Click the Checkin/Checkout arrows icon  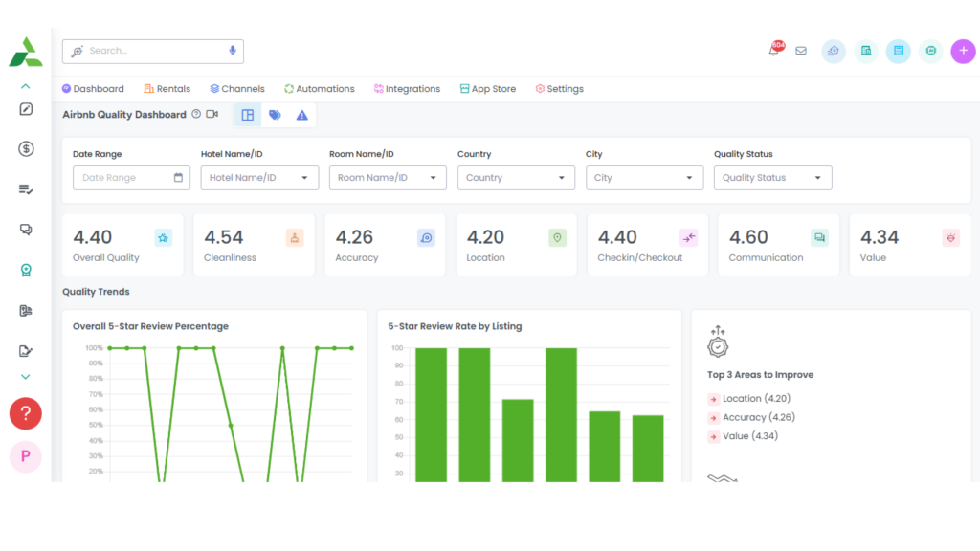[x=689, y=238]
